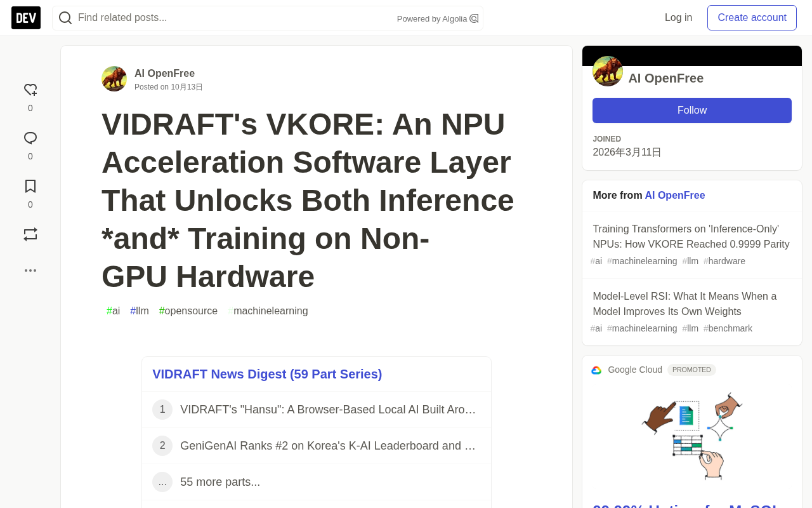Viewport: 812px width, 508px height.
Task: Open the AI OpenFree avatar in sidebar card
Action: [x=608, y=71]
